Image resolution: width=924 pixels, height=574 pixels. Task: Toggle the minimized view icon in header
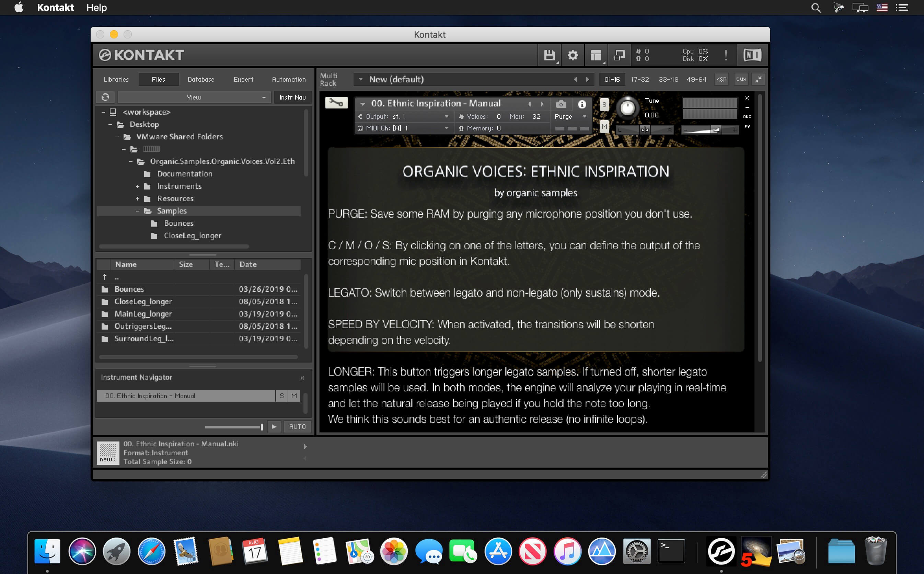tap(620, 55)
